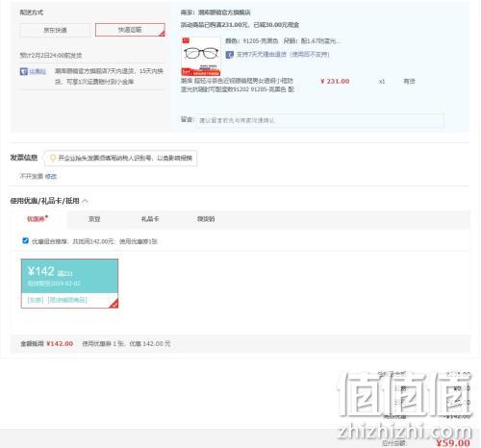Image resolution: width=481 pixels, height=448 pixels.
Task: Collapse the 使用优惠/礼品卡/抵用 section chevron
Action: click(86, 201)
